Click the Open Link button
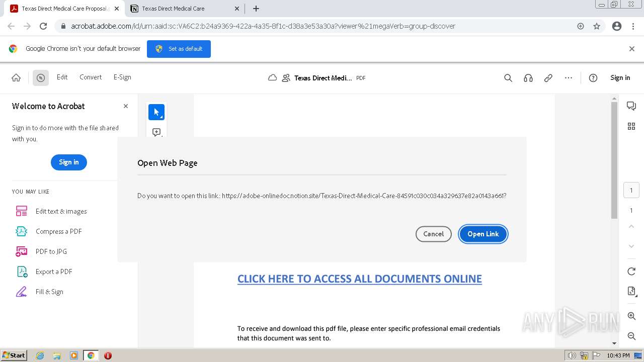Image resolution: width=644 pixels, height=362 pixels. [x=483, y=234]
